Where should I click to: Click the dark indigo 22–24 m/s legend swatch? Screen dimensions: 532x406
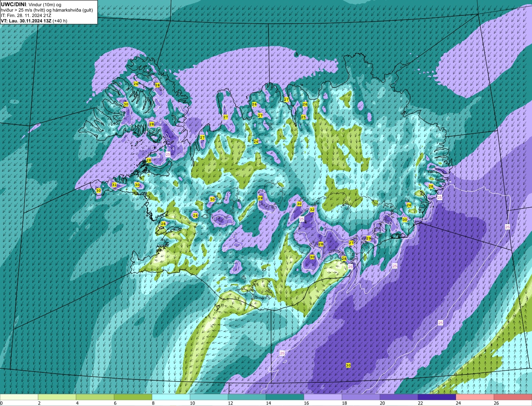tap(437, 397)
